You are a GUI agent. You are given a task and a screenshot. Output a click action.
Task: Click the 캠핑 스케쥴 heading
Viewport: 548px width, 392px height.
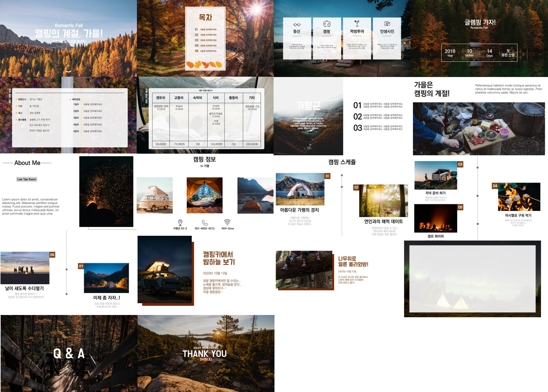(x=342, y=162)
